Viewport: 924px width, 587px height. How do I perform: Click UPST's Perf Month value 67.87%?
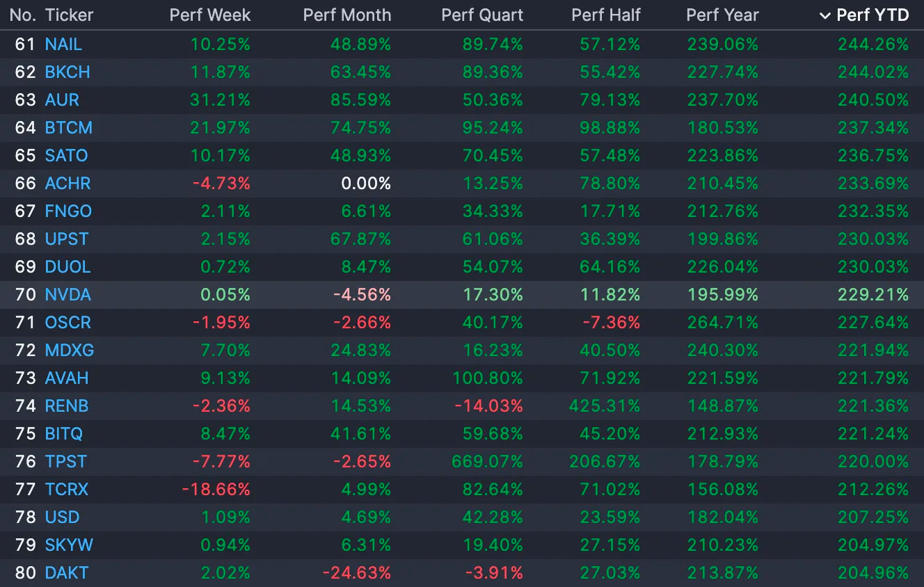(361, 239)
